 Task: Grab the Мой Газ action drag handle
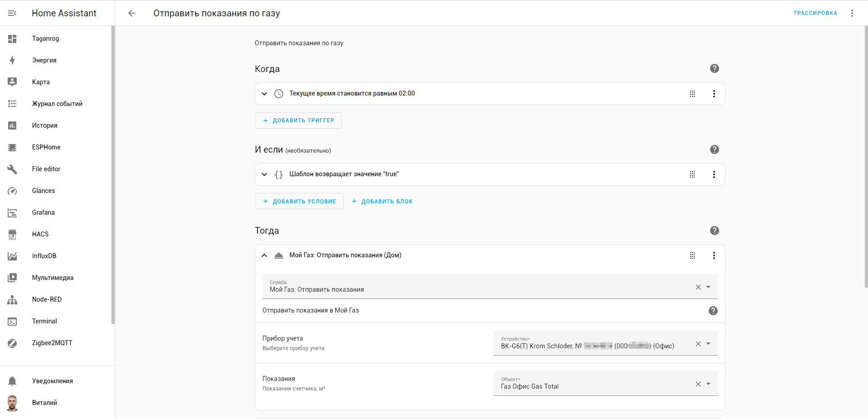[x=692, y=255]
